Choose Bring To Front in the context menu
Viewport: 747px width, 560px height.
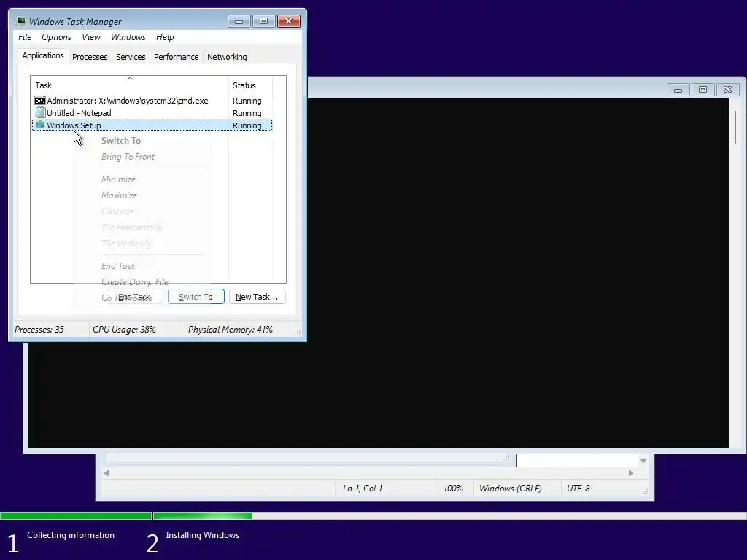(x=128, y=157)
